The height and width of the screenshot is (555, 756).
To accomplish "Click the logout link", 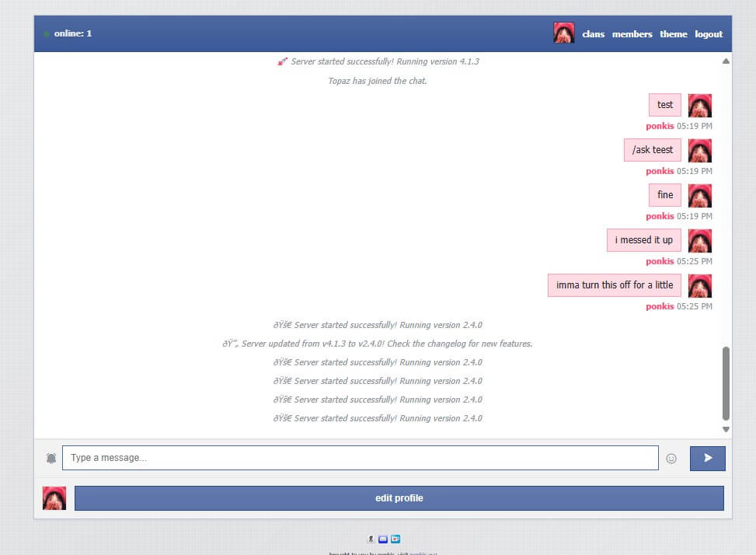I will tap(708, 34).
